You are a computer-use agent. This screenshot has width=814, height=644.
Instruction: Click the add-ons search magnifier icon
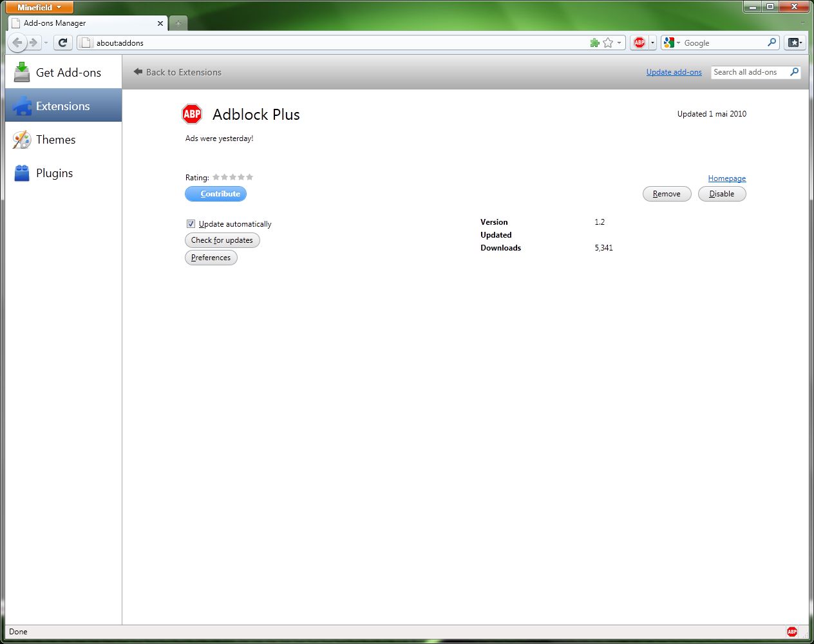[794, 72]
